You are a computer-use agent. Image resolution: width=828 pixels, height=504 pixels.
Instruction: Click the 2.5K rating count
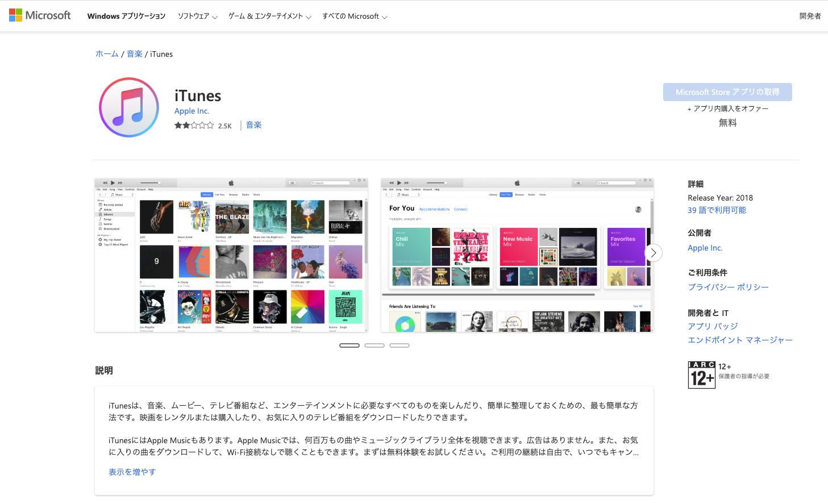[x=225, y=126]
